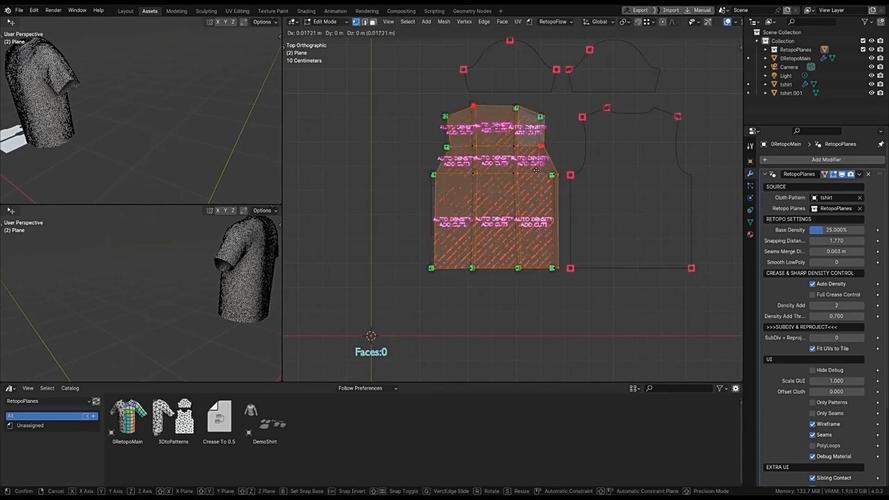Adjust the Base Density slider

[x=836, y=230]
